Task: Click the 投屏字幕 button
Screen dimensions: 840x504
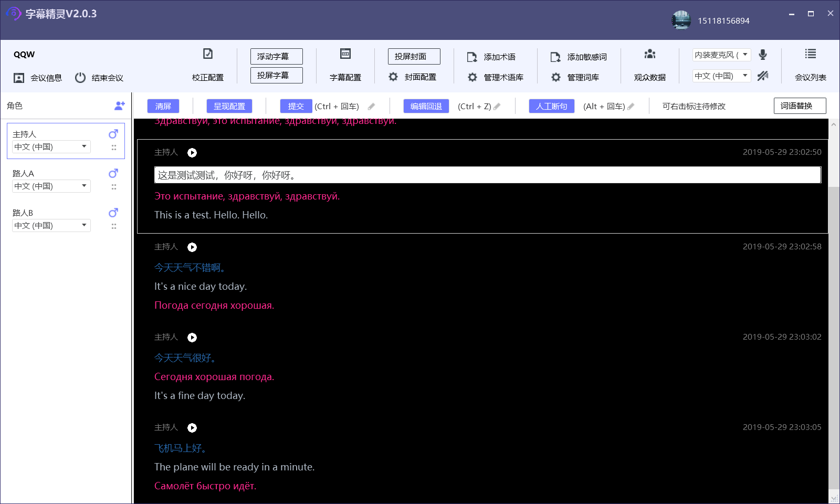Action: pos(277,75)
